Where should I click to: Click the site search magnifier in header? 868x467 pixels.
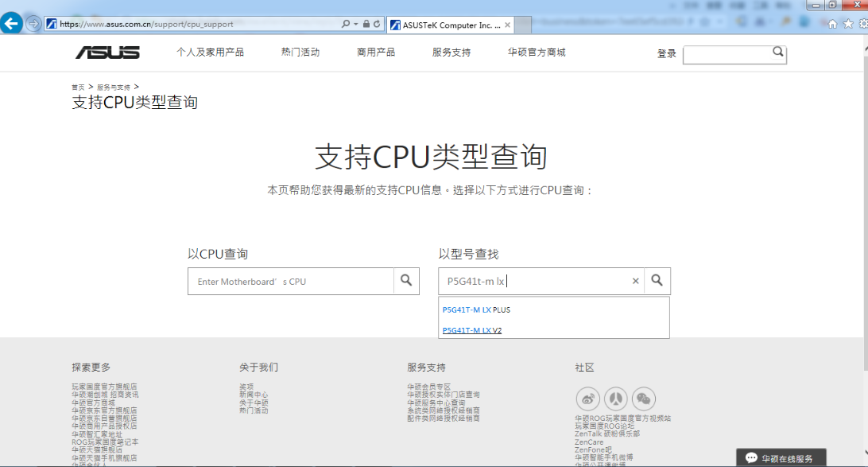pyautogui.click(x=777, y=52)
